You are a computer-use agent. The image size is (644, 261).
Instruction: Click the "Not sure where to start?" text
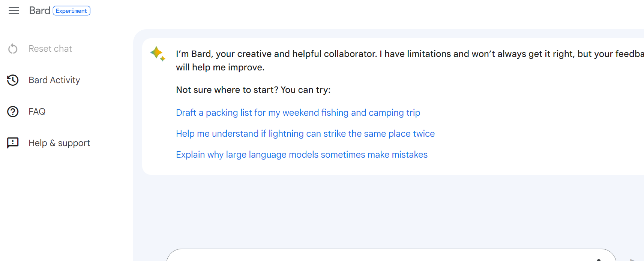tap(253, 90)
